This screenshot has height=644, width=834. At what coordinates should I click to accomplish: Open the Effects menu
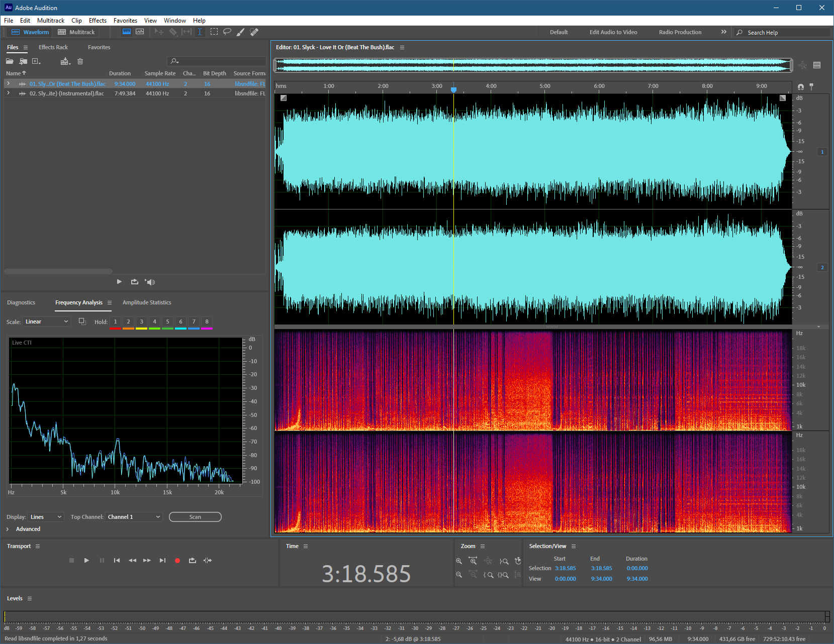(x=98, y=21)
